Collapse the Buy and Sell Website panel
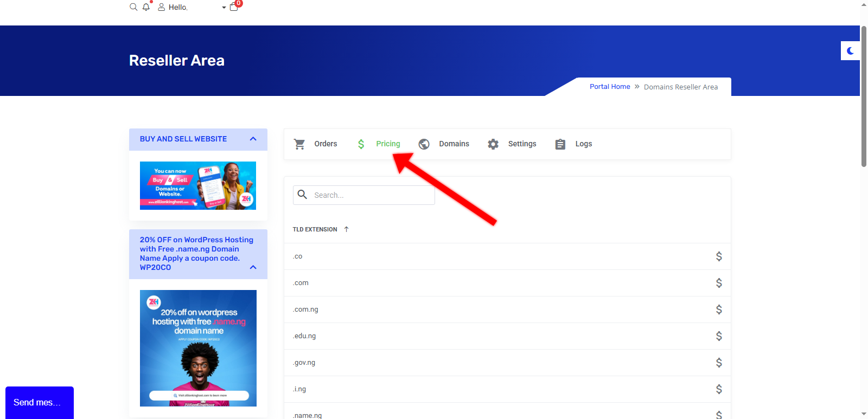The height and width of the screenshot is (419, 868). 253,139
